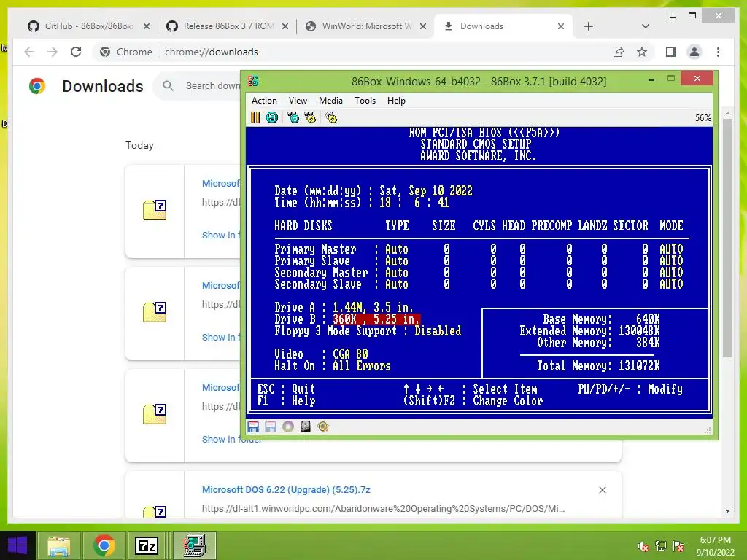This screenshot has height=560, width=747.
Task: Switch to the GitHub 86Box/86Box tab
Action: coord(88,26)
